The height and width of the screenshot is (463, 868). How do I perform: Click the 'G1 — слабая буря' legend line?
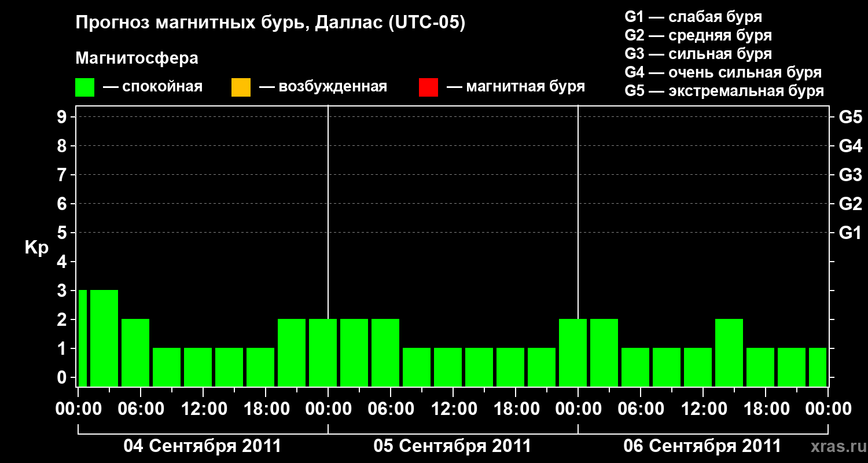[x=693, y=17]
